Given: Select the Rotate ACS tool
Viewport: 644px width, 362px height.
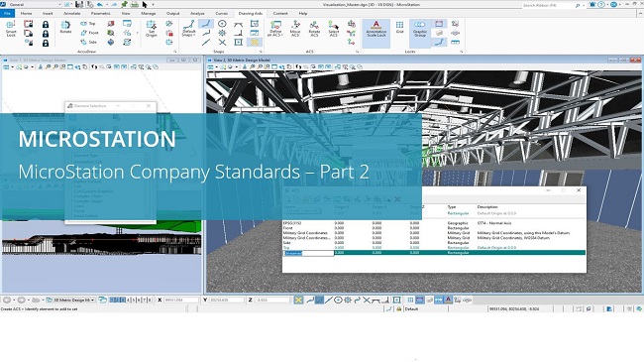Looking at the screenshot, I should coord(314,29).
